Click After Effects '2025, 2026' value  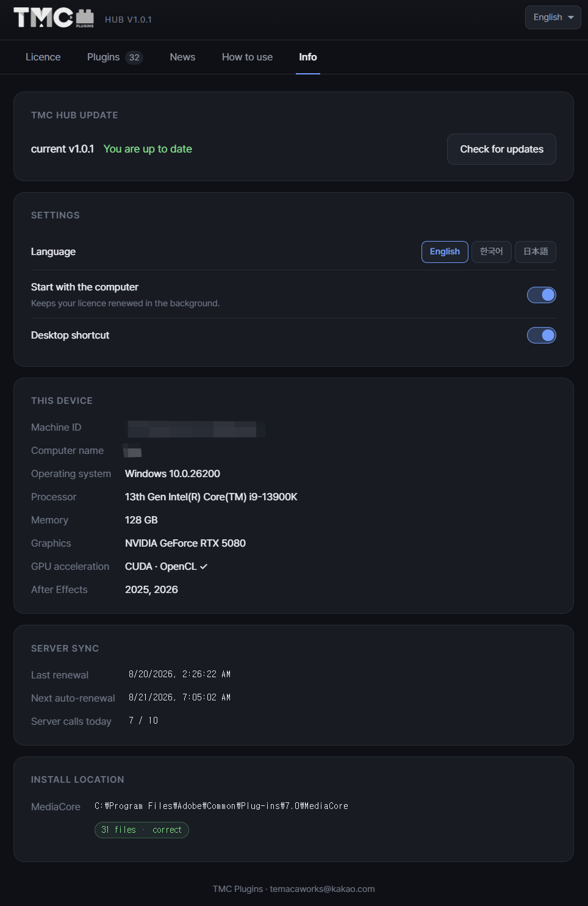point(151,589)
